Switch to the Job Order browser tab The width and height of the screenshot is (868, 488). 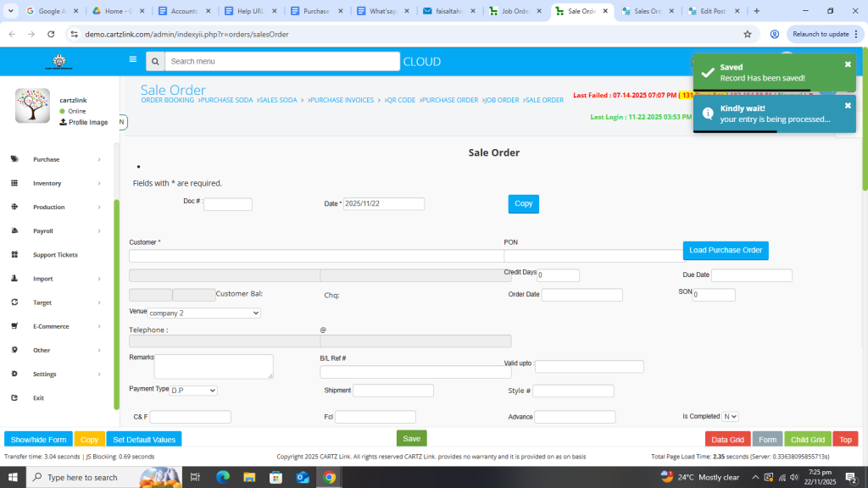[515, 11]
